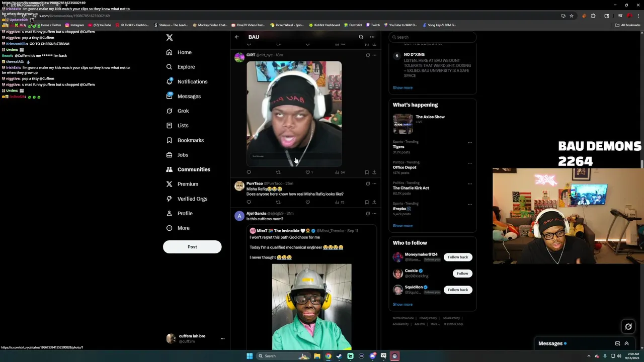
Task: Open Verified Orgs in sidebar
Action: click(x=187, y=199)
